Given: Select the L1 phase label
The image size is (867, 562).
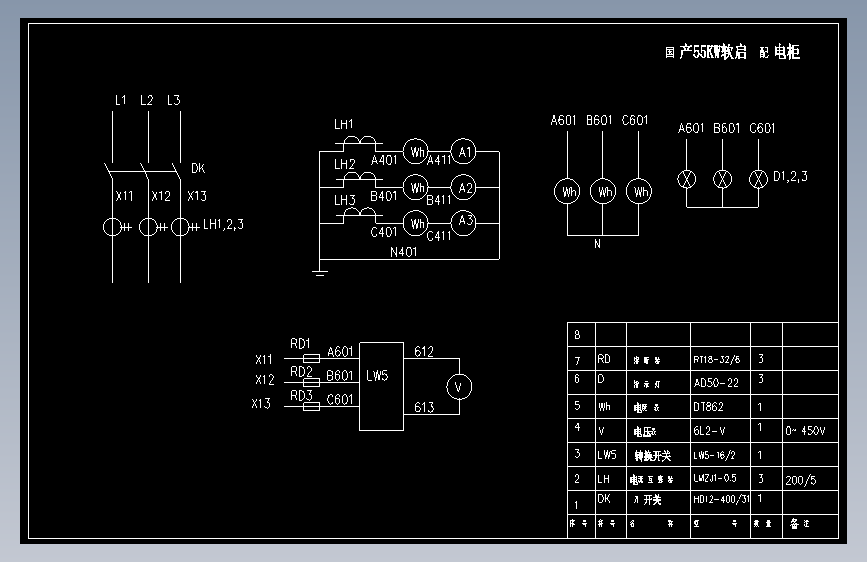Looking at the screenshot, I should pyautogui.click(x=121, y=100).
